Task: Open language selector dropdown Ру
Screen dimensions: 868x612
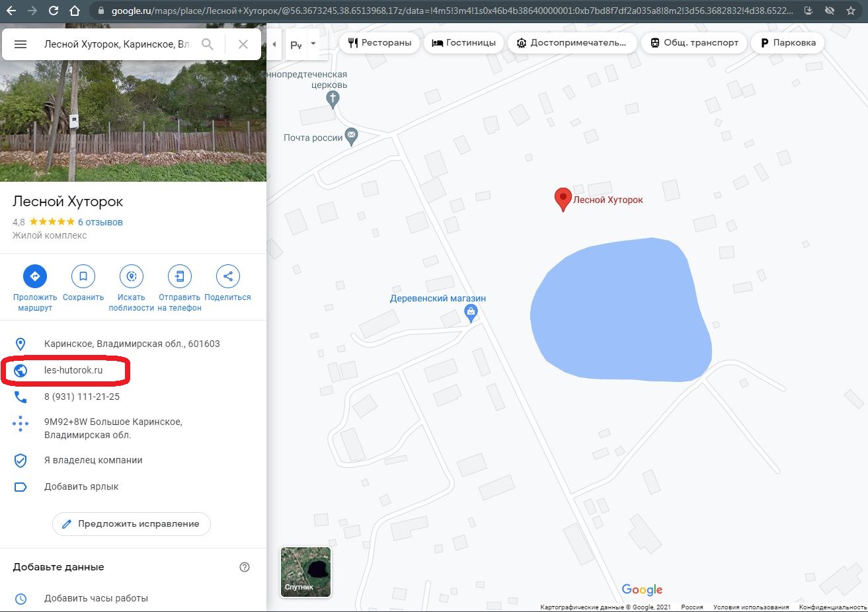Action: pyautogui.click(x=303, y=44)
